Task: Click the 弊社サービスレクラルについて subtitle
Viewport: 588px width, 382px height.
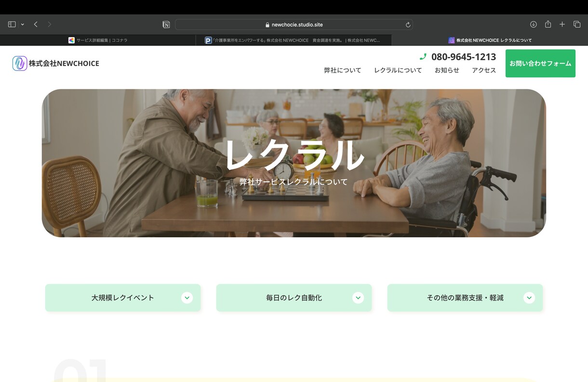Action: tap(294, 182)
